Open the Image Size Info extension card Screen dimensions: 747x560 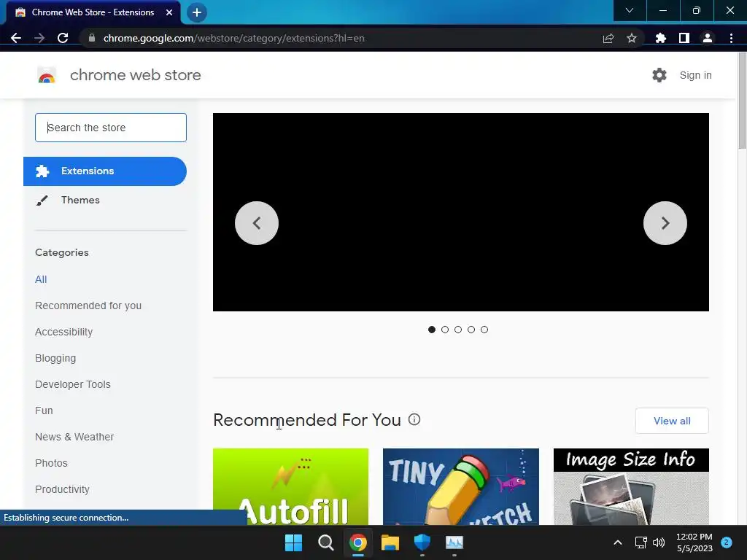point(631,486)
